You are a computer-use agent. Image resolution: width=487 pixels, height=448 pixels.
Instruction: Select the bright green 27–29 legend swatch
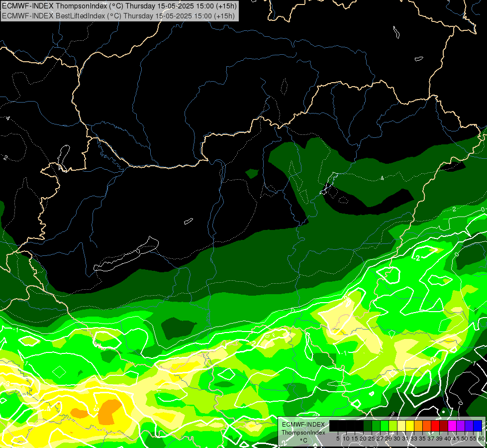[x=385, y=426]
